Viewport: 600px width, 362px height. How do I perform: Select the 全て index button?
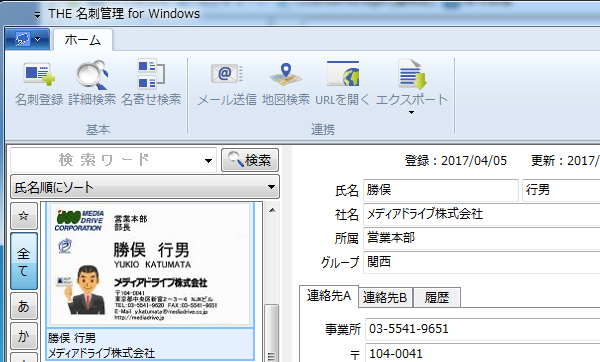[x=24, y=261]
